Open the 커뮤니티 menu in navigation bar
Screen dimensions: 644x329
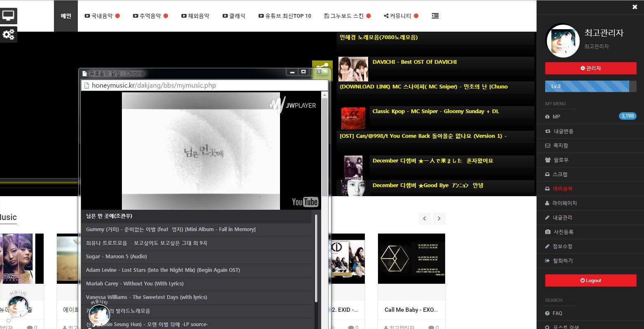pyautogui.click(x=401, y=16)
